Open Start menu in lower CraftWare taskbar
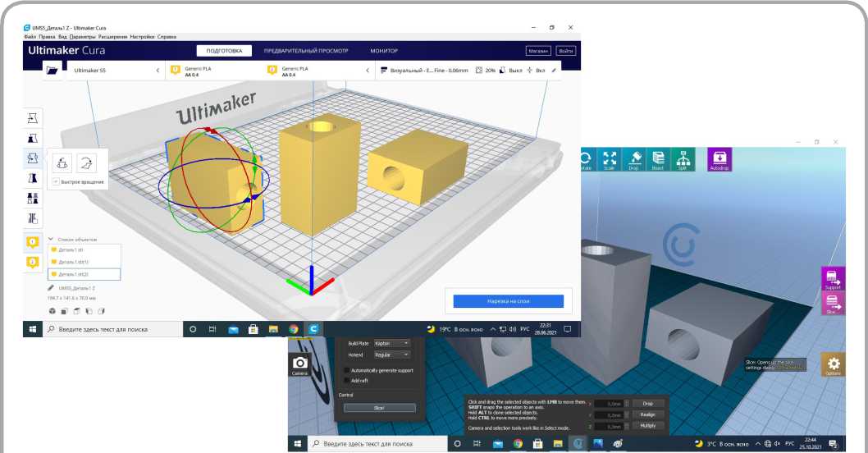Screen dimensions: 868x453 coord(297,444)
